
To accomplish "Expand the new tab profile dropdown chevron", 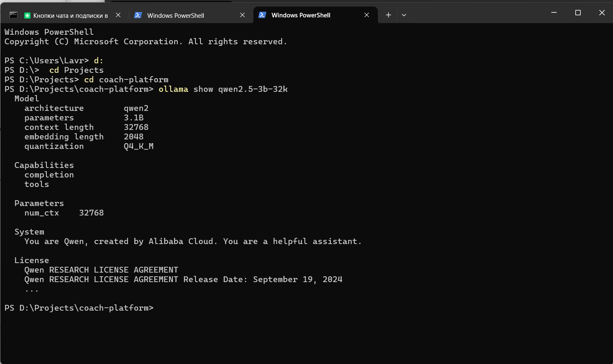I will (x=404, y=15).
